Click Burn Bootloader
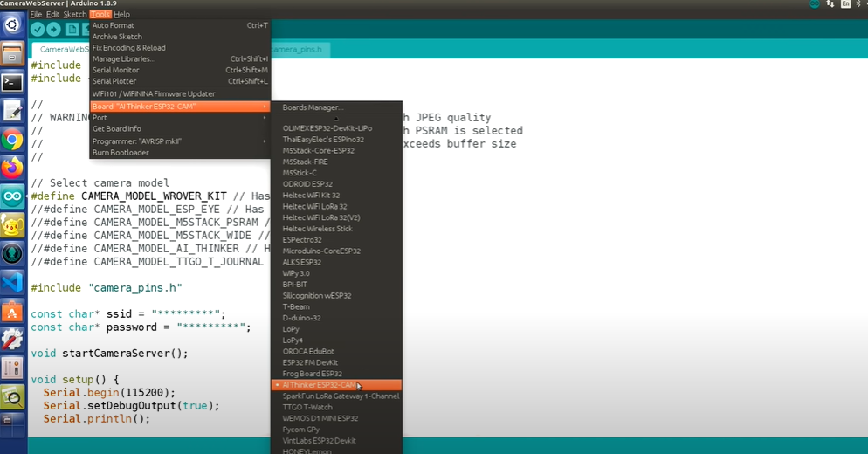 180,152
